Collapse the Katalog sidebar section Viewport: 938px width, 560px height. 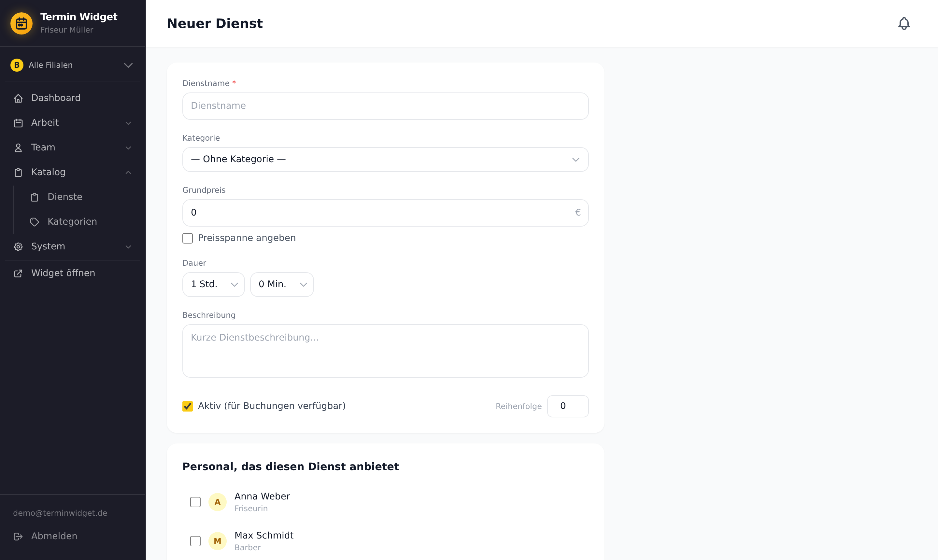point(73,172)
